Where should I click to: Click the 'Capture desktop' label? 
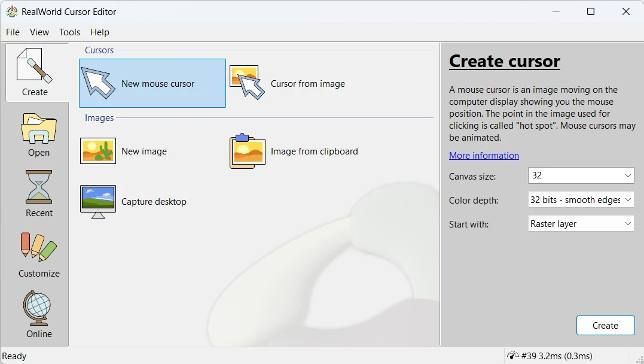click(154, 202)
